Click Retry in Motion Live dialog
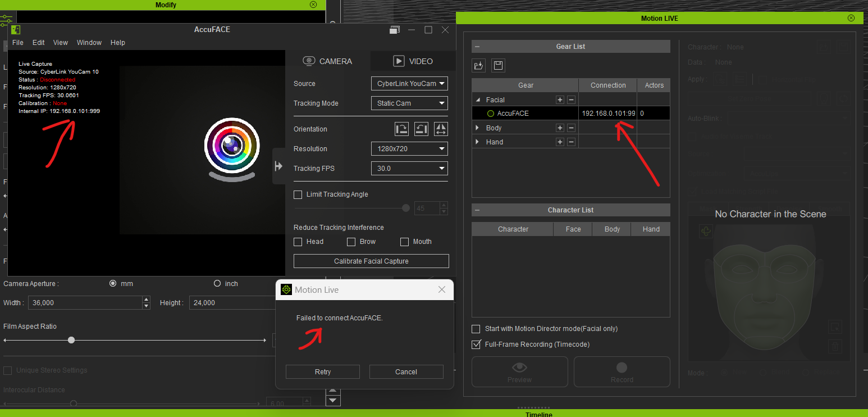Viewport: 868px width, 417px height. [x=323, y=372]
